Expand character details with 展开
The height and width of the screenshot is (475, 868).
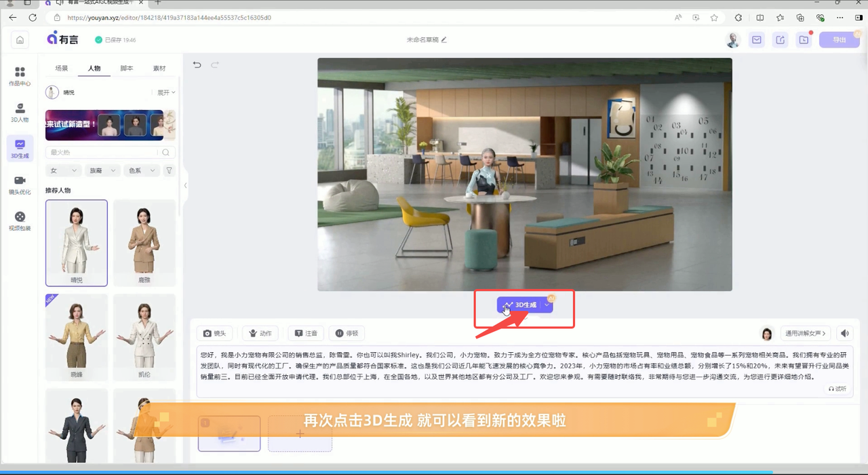166,92
